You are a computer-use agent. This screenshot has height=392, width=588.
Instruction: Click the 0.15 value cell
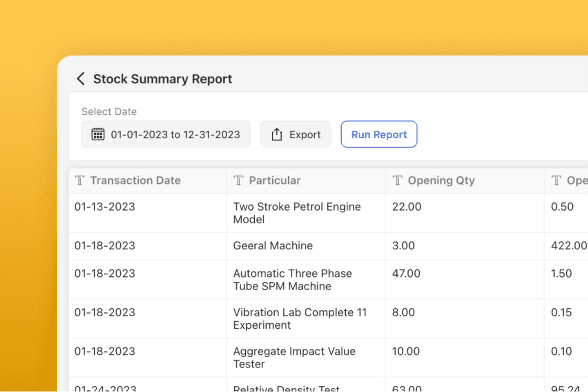point(566,319)
